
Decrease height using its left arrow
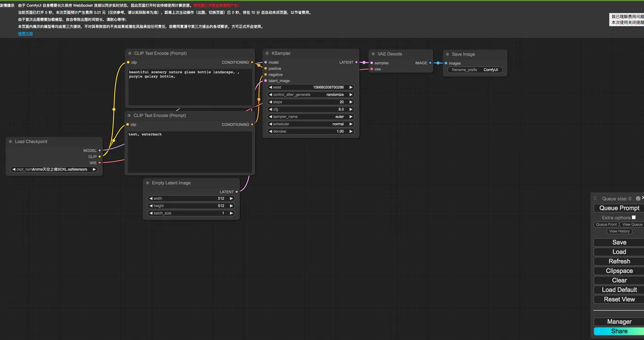[150, 206]
